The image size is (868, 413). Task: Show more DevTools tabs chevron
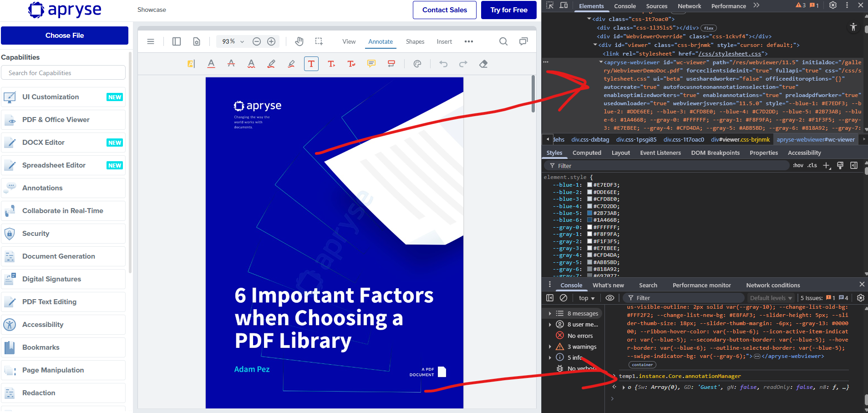pos(756,5)
